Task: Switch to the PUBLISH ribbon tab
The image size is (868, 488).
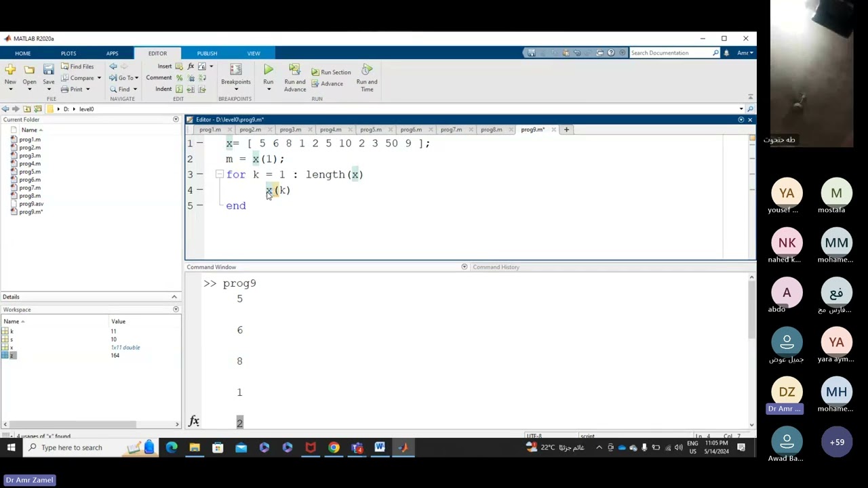Action: click(x=207, y=53)
